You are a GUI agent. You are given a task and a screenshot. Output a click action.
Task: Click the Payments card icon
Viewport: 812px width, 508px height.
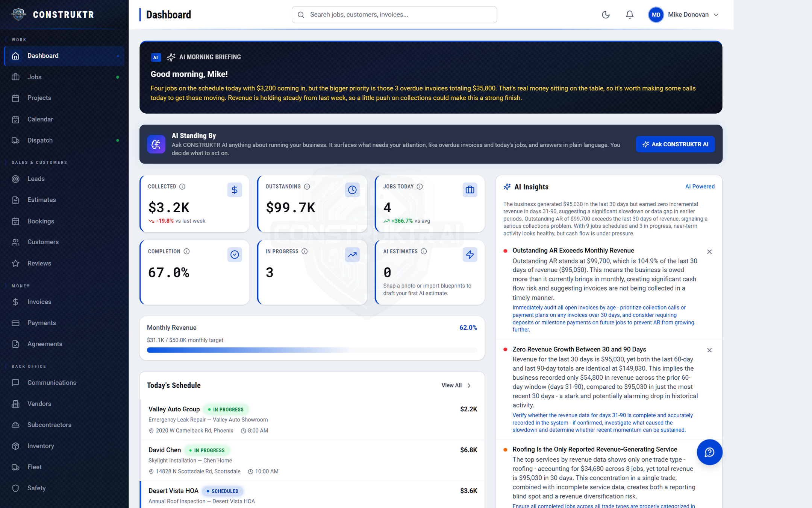click(x=15, y=323)
